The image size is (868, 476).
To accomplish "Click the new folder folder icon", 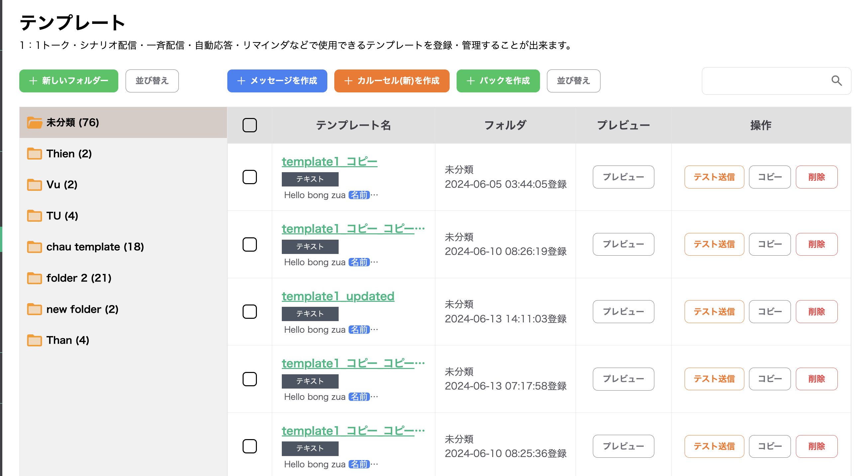I will 34,309.
